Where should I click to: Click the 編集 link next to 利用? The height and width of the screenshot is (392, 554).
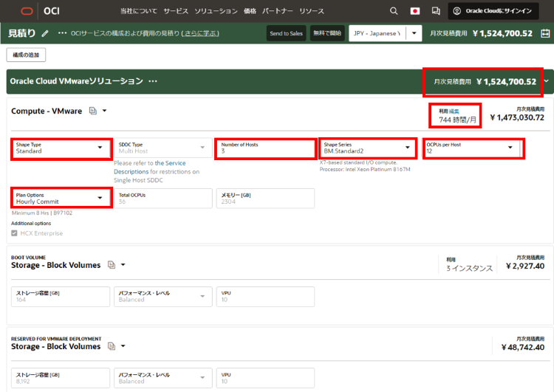[x=454, y=111]
